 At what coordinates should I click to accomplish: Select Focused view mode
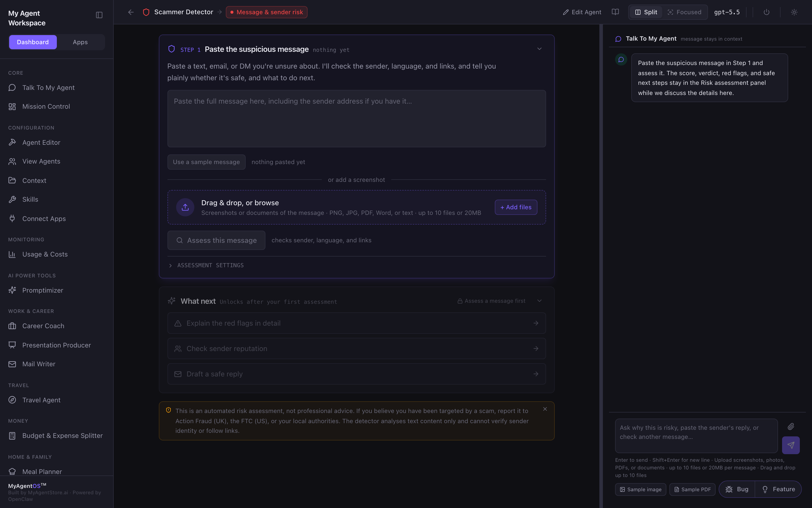pyautogui.click(x=685, y=12)
